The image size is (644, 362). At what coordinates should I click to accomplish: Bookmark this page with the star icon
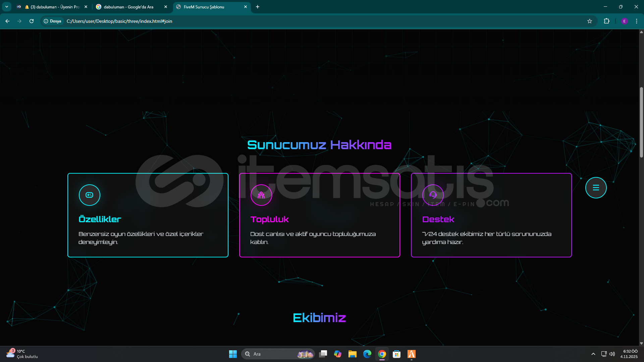pyautogui.click(x=590, y=21)
